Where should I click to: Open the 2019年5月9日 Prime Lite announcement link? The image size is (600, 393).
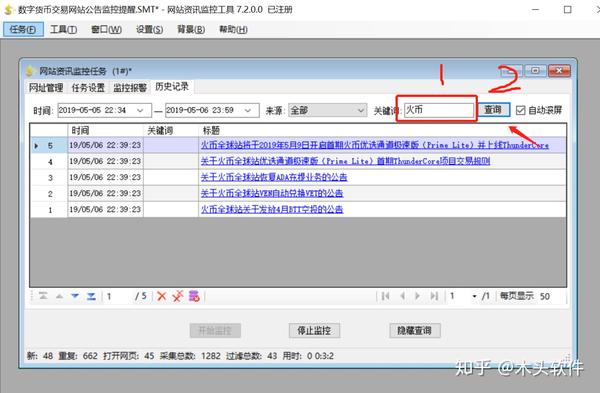(x=375, y=145)
